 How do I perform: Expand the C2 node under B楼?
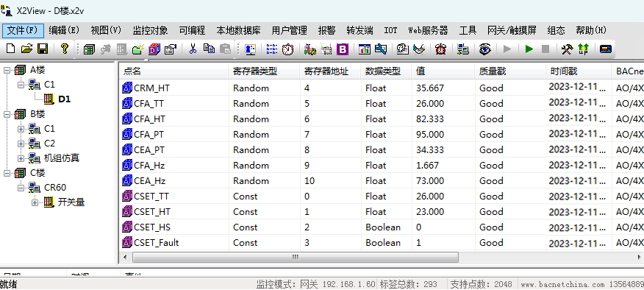click(21, 144)
